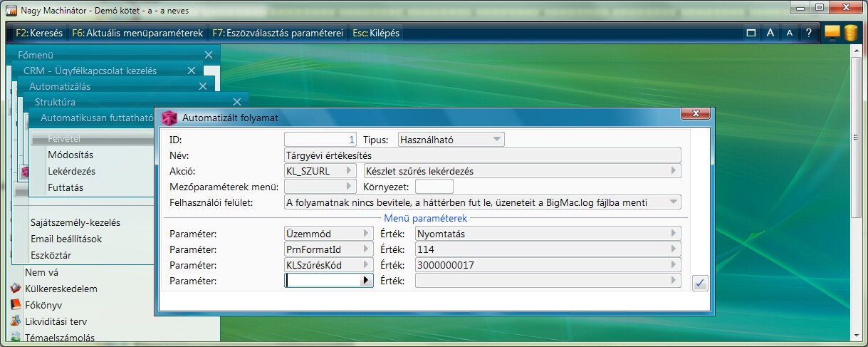Screen dimensions: 868x347
Task: Click the Témaelszámolás icon
Action: 15,337
